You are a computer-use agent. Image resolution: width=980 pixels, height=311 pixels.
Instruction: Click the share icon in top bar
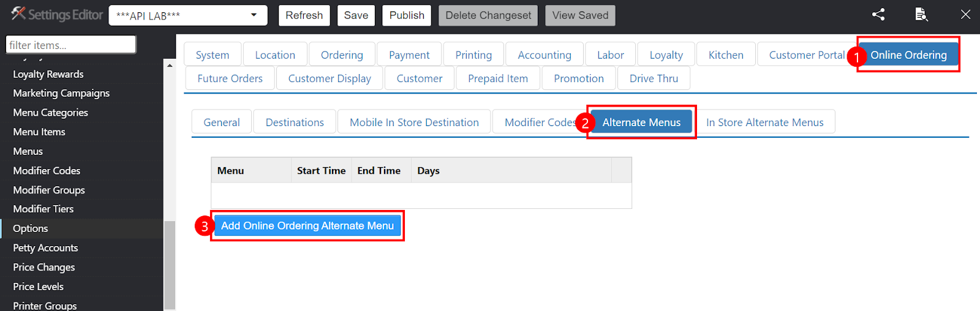(x=878, y=15)
